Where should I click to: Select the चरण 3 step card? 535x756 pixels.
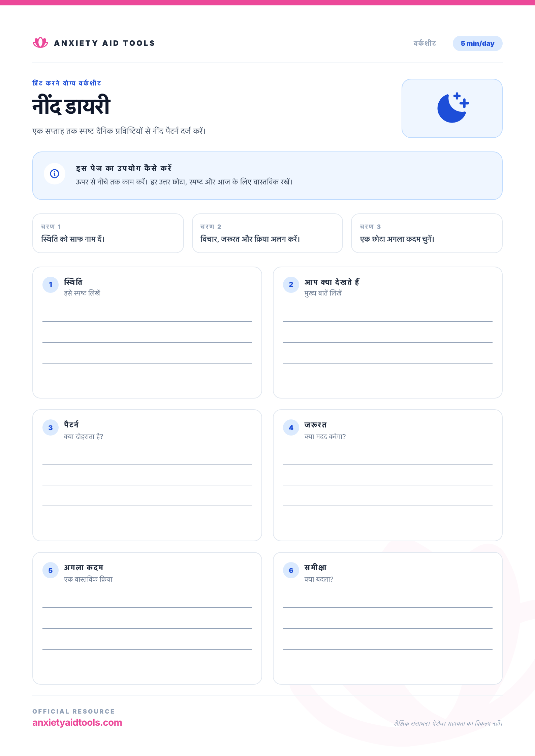pos(427,233)
